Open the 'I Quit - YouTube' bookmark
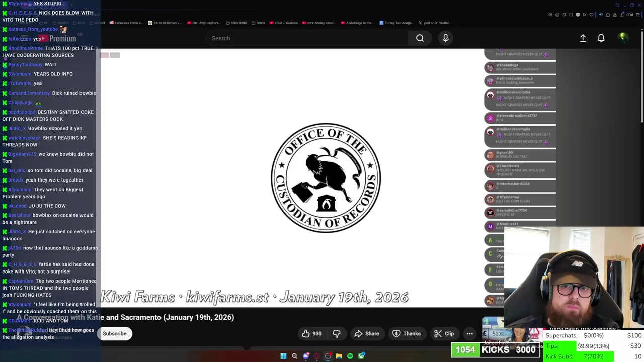This screenshot has height=362, width=644. pos(284,23)
